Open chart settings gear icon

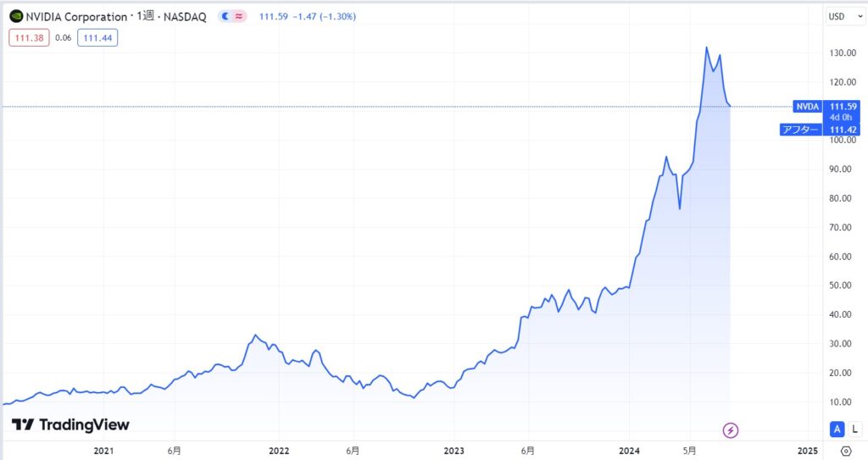click(846, 451)
